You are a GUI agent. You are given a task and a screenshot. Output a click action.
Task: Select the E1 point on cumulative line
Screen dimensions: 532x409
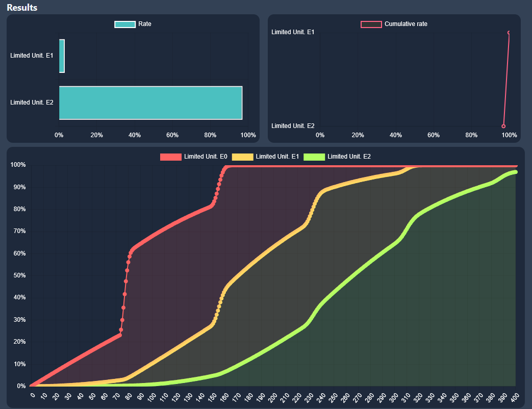(x=509, y=33)
